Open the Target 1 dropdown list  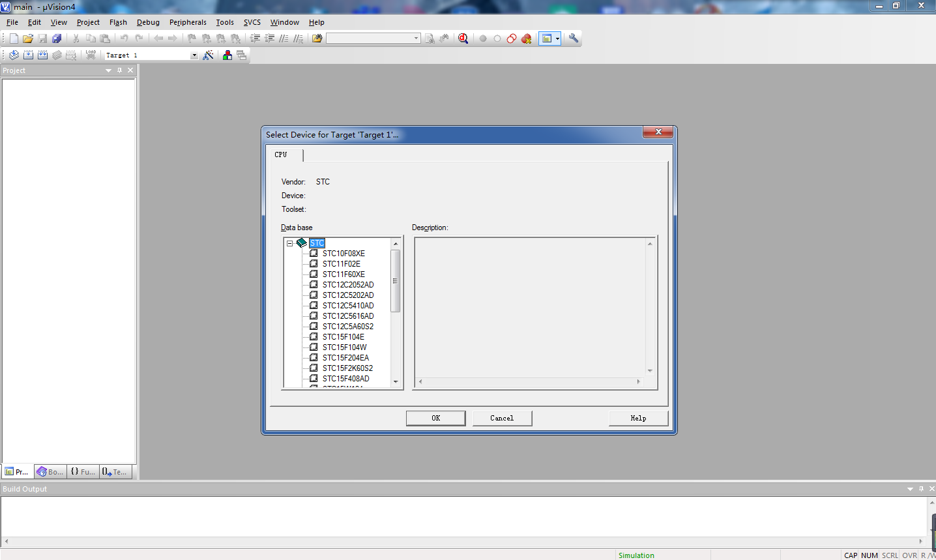point(194,55)
